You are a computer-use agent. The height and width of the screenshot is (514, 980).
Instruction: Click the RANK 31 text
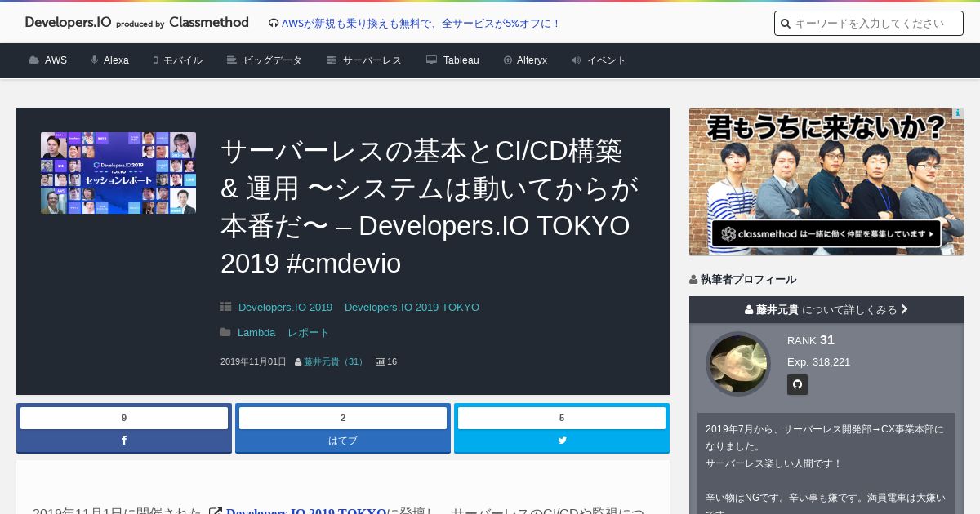pos(811,340)
